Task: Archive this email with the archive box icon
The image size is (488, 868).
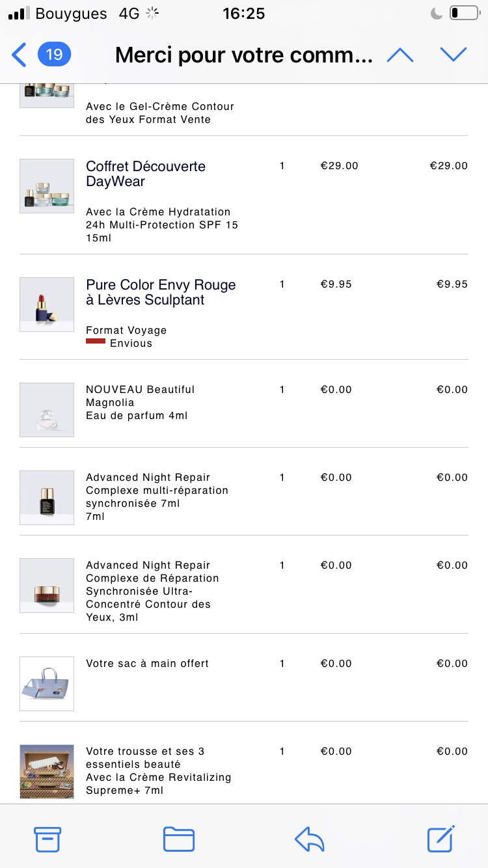Action: 47,839
